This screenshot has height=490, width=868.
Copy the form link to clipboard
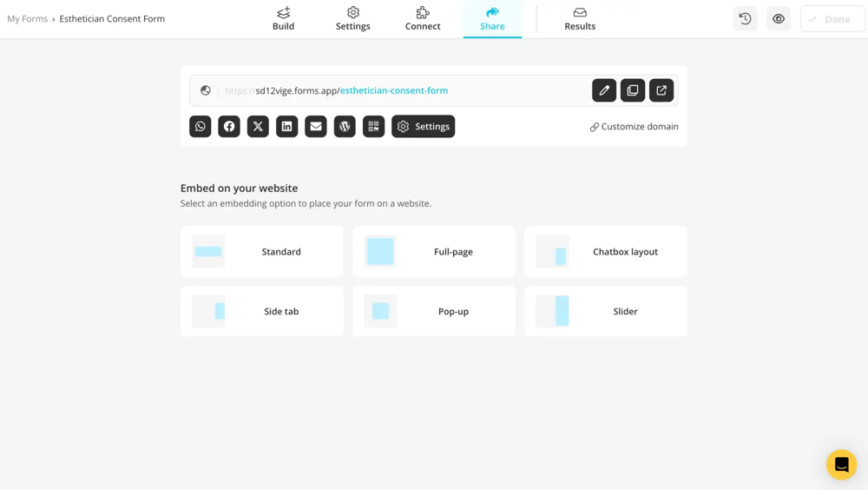coord(633,90)
